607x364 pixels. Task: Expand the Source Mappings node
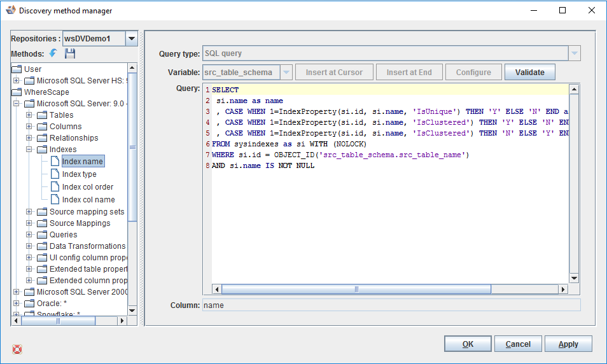tap(29, 223)
